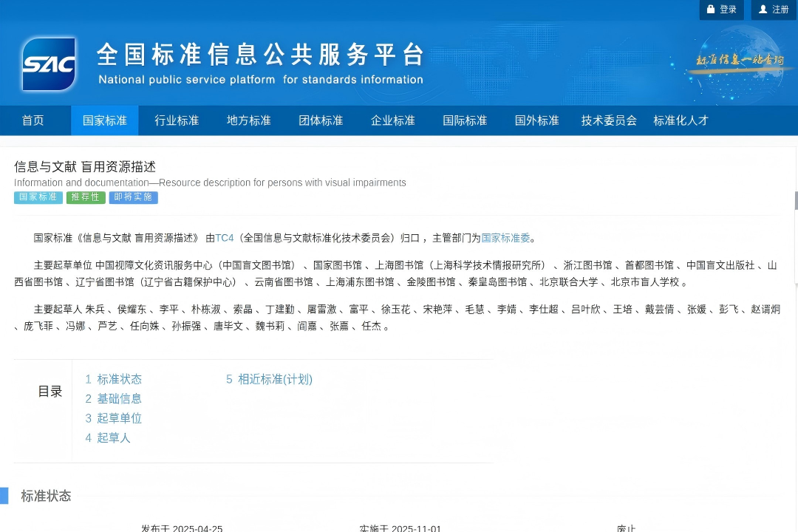The width and height of the screenshot is (798, 532).
Task: Click the SAC logo icon
Action: [x=49, y=64]
